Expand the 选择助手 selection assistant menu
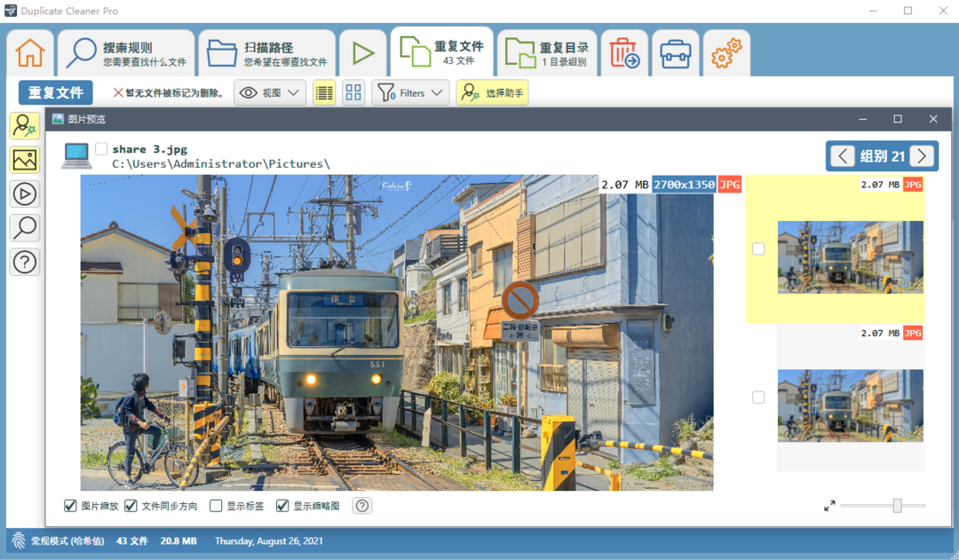Viewport: 959px width, 560px height. pos(492,92)
